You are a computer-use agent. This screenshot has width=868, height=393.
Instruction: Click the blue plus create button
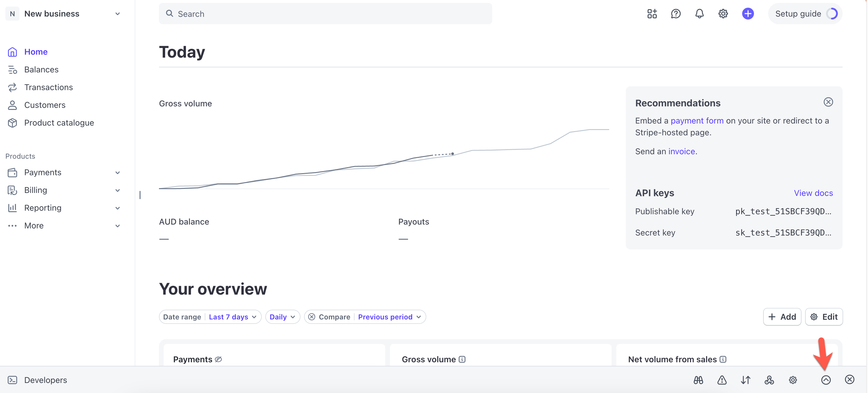coord(747,14)
